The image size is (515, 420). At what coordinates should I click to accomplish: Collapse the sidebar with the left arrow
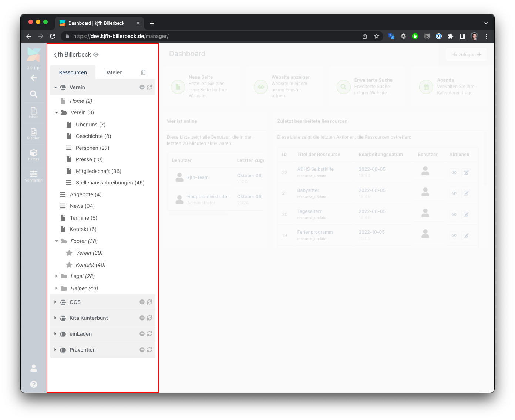tap(34, 78)
